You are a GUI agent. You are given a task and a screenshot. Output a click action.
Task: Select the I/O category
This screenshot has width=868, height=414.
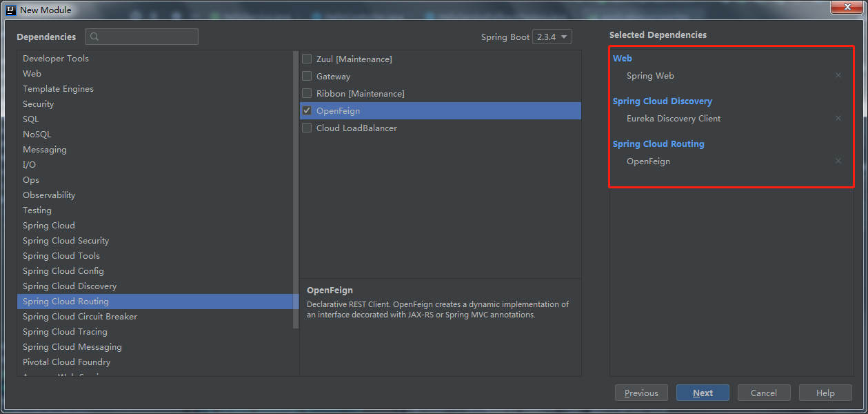tap(157, 165)
